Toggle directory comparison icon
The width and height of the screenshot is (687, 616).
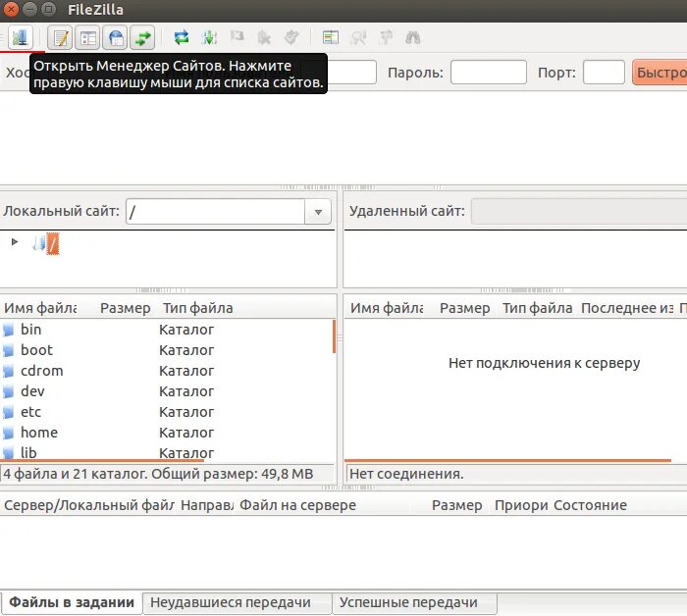click(x=358, y=37)
